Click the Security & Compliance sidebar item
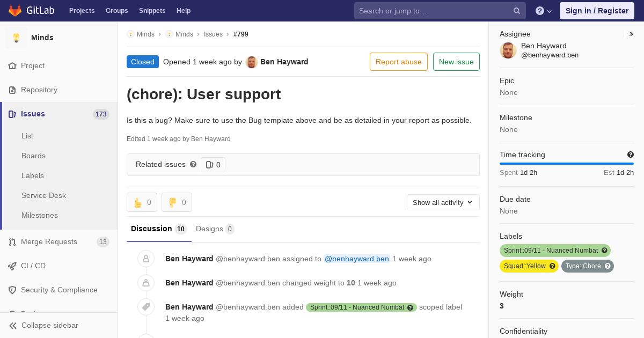This screenshot has width=644, height=338. point(59,290)
